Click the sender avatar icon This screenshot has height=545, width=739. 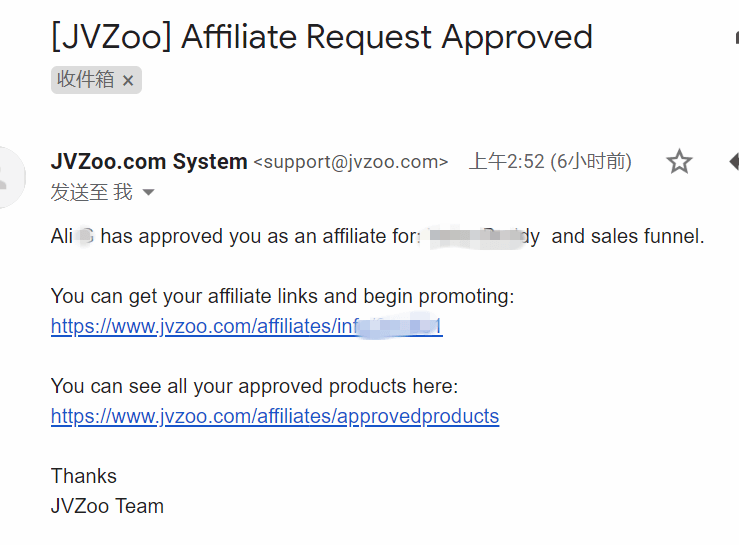coord(10,178)
